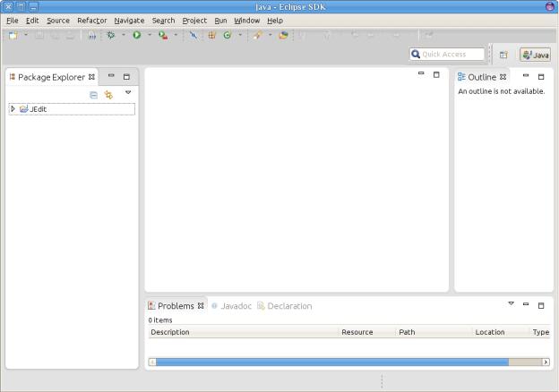Click the New wizard toolbar icon
The image size is (559, 392).
coord(13,35)
